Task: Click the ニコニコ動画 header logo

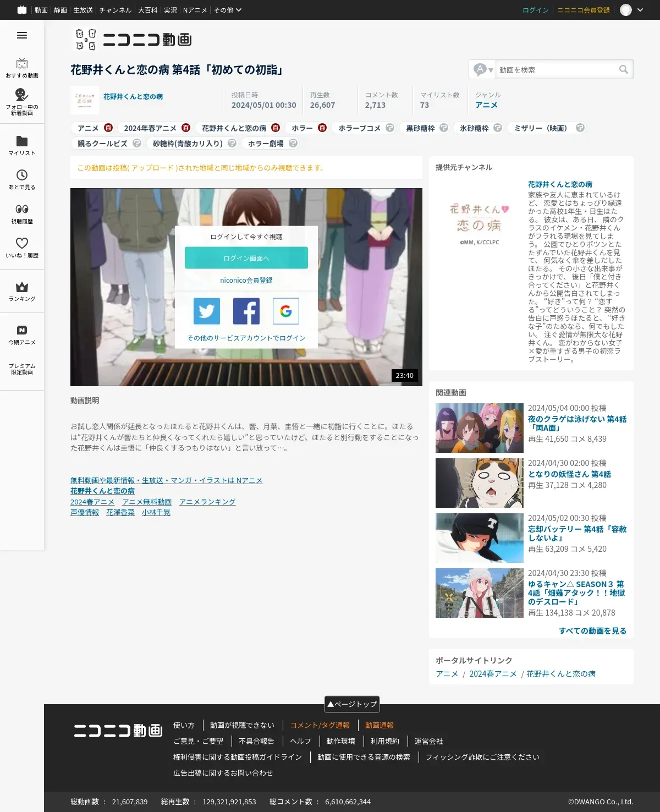Action: 134,40
